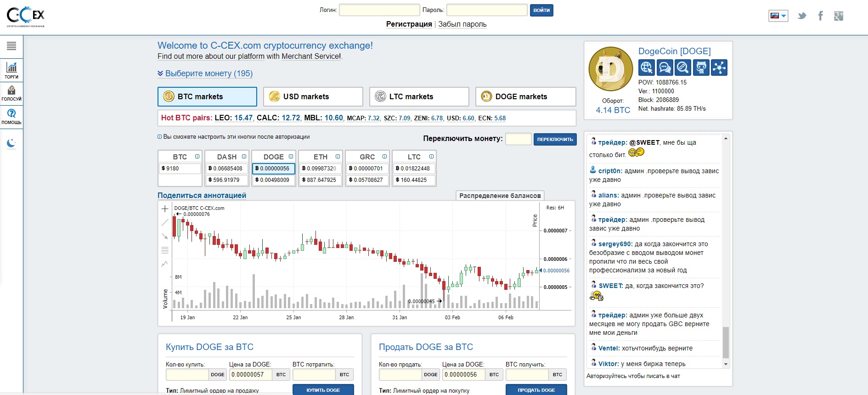Viewport: 868px width, 395px height.
Task: Select the zigzag indicator tool on chart
Action: click(165, 264)
